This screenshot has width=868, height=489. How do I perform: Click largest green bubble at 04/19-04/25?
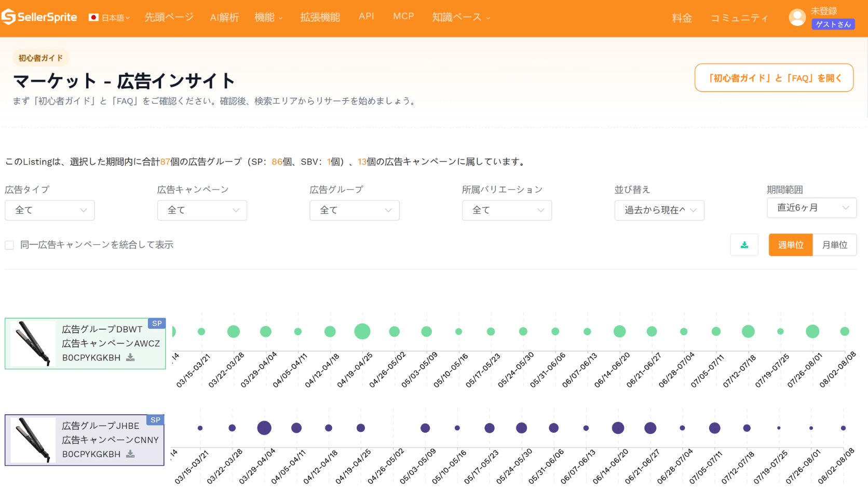[362, 331]
